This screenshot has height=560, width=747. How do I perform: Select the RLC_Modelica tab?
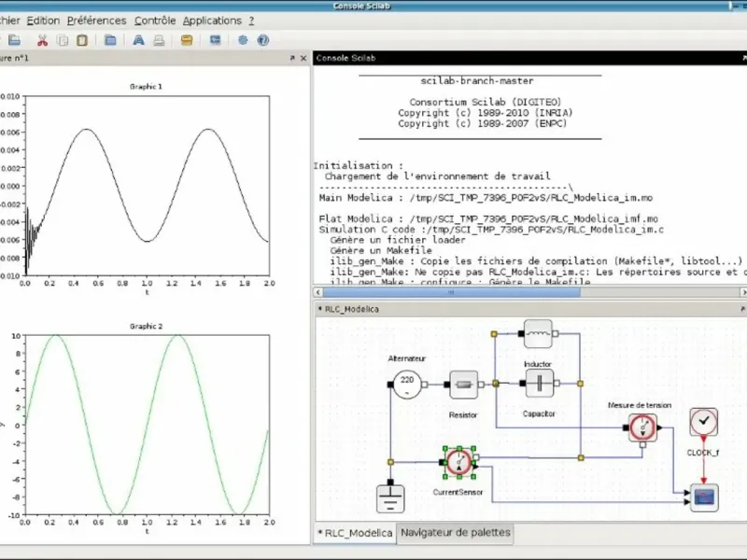click(x=355, y=533)
